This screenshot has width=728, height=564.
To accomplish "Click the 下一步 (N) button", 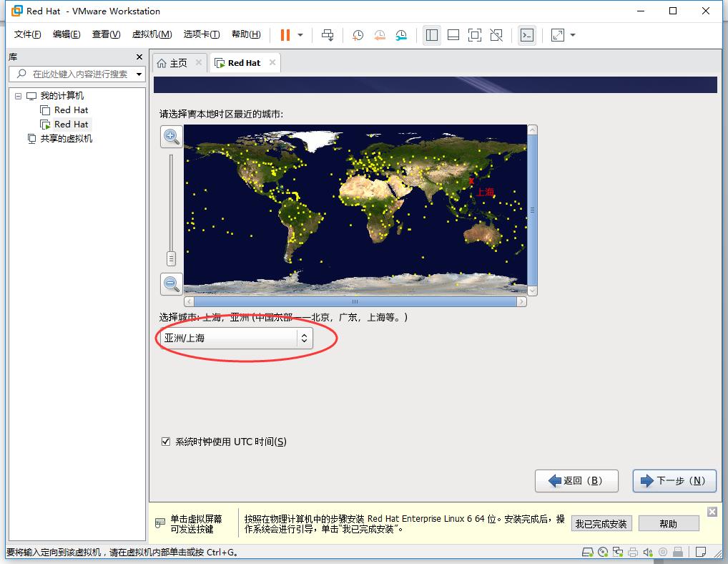I will pyautogui.click(x=674, y=481).
